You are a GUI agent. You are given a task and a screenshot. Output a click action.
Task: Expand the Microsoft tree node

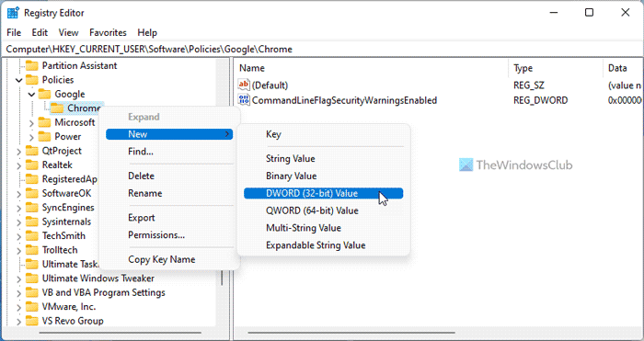31,122
